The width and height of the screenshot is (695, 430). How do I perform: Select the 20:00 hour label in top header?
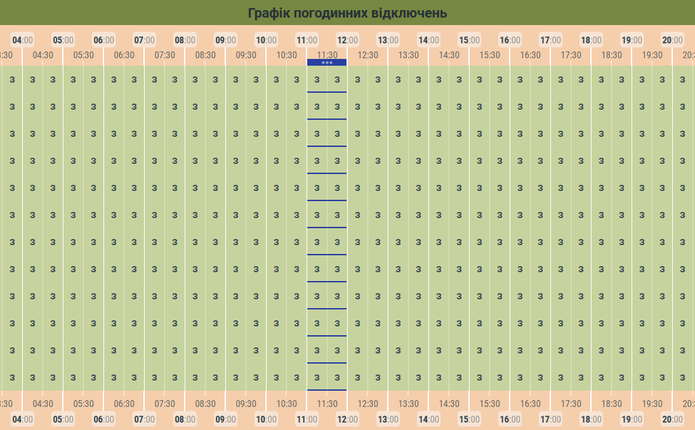(x=672, y=40)
